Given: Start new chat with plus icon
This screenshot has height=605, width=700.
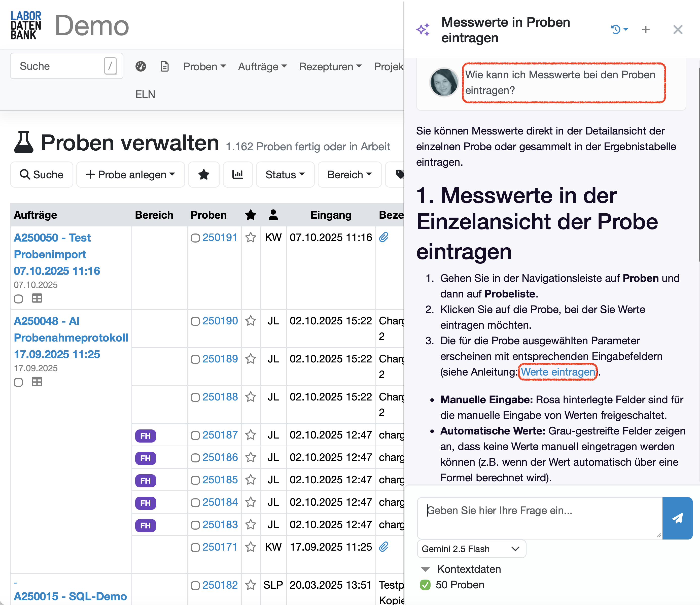Looking at the screenshot, I should pyautogui.click(x=646, y=30).
